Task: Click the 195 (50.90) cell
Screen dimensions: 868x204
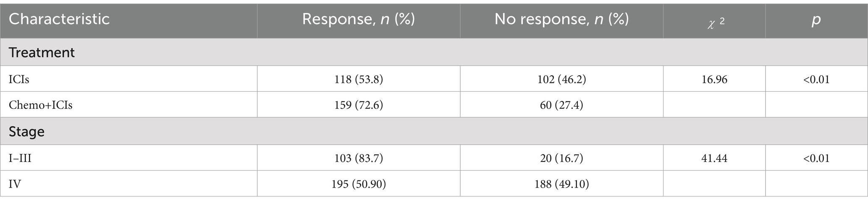Action: click(359, 184)
